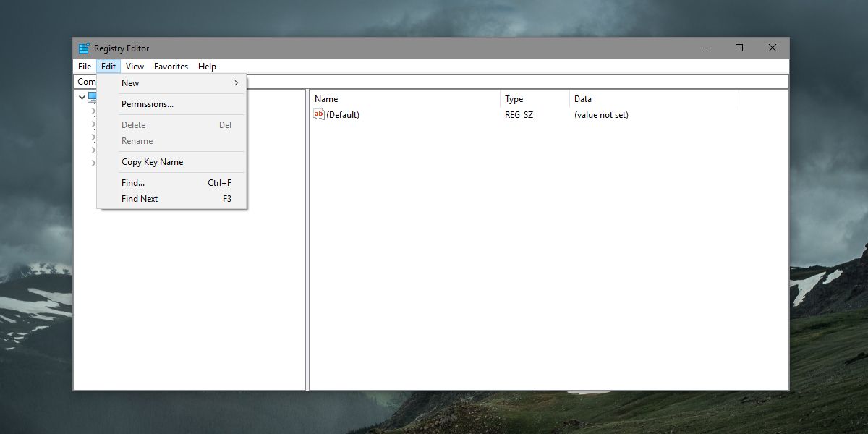Open the Favorites menu
Image resolution: width=868 pixels, height=434 pixels.
coord(171,66)
